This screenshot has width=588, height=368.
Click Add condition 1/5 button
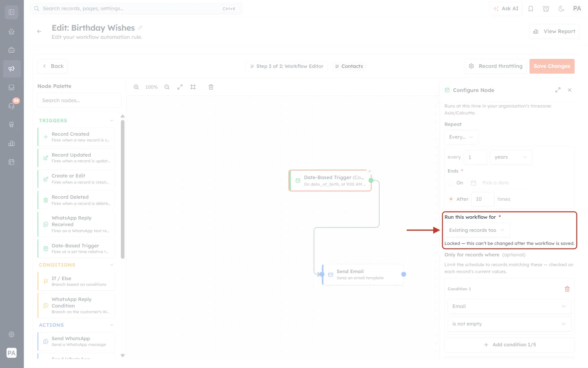click(x=509, y=345)
